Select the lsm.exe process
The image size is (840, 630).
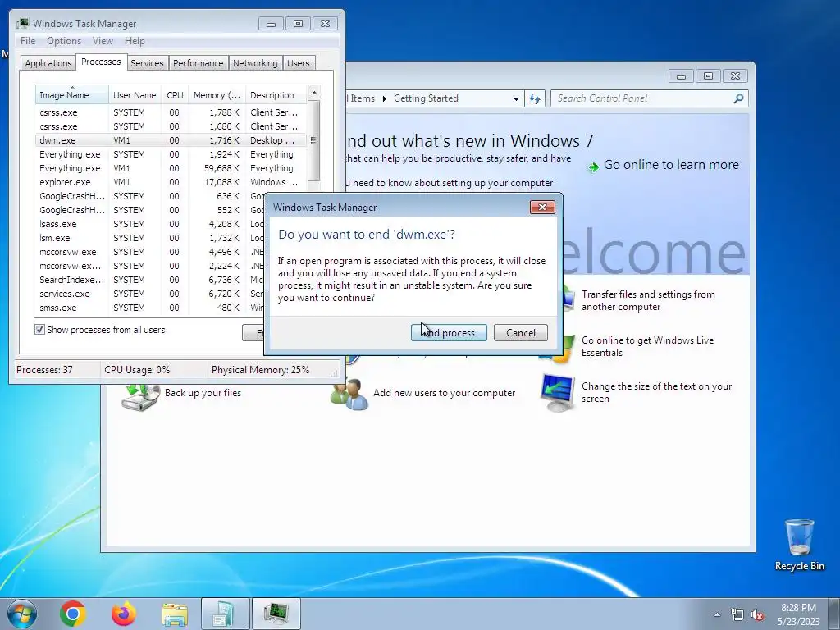click(x=150, y=238)
